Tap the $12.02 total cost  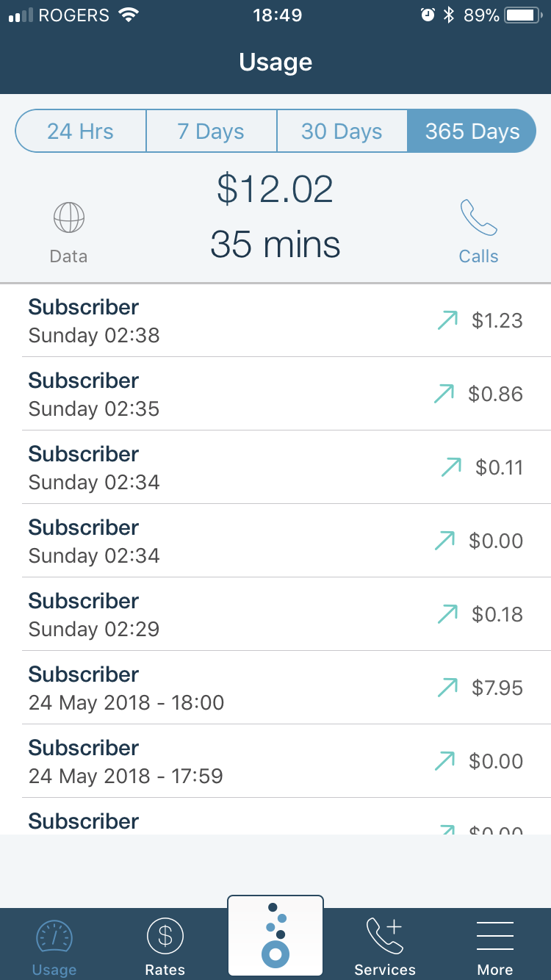[x=275, y=190]
